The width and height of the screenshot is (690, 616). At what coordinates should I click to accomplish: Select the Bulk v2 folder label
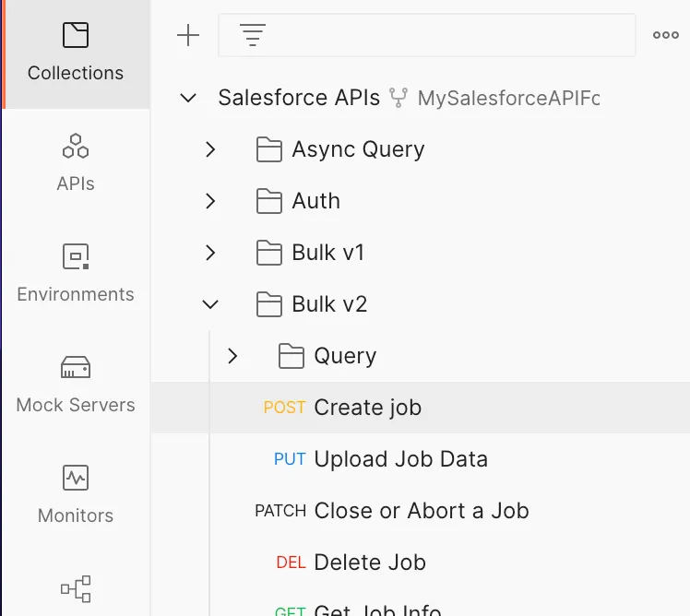[x=329, y=304]
